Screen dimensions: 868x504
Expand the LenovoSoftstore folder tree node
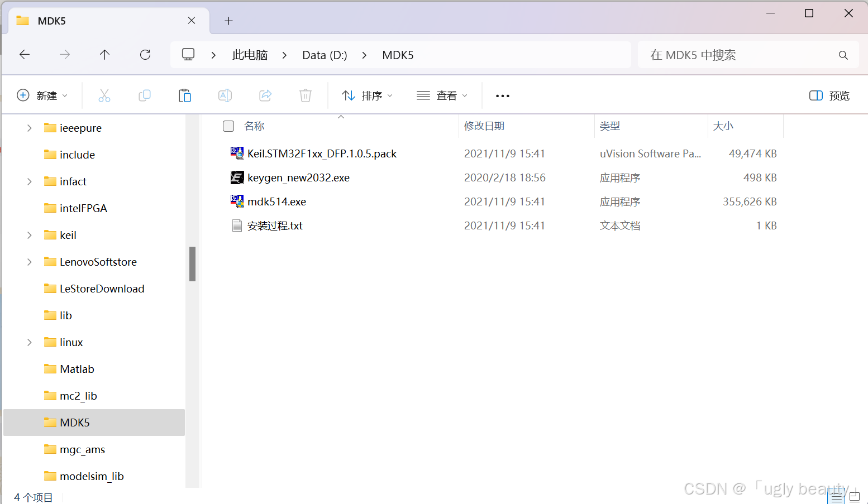pos(30,262)
